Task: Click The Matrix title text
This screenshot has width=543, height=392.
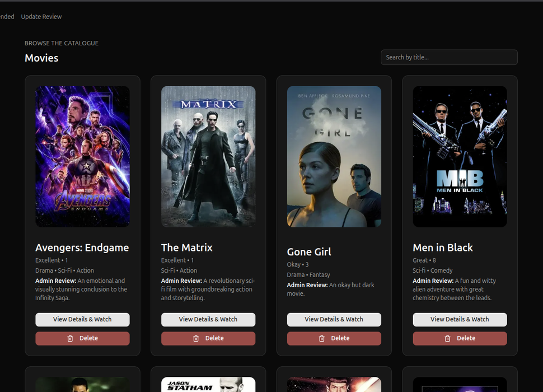Action: pyautogui.click(x=186, y=248)
